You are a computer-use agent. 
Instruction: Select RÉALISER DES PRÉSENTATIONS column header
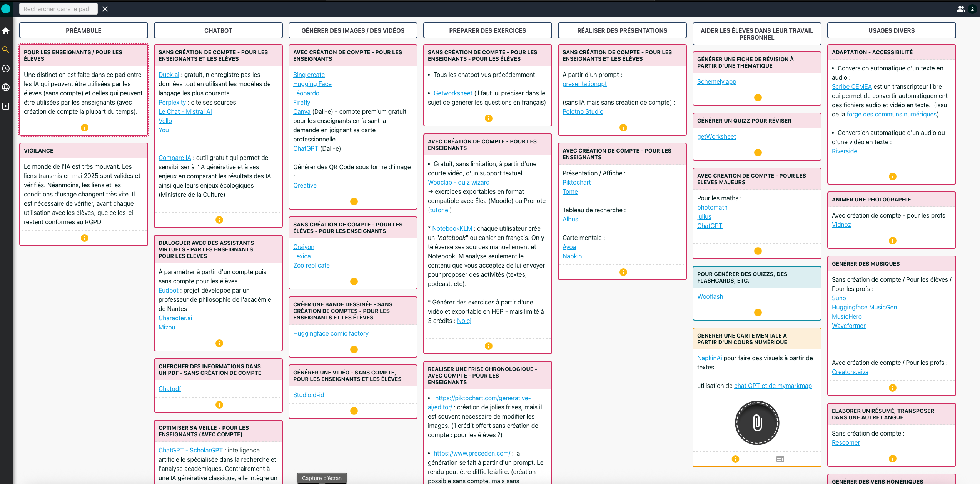tap(622, 30)
